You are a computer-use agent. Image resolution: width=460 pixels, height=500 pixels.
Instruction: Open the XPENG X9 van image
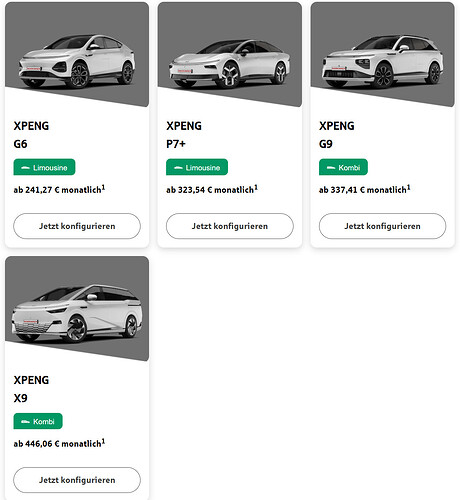tap(77, 313)
